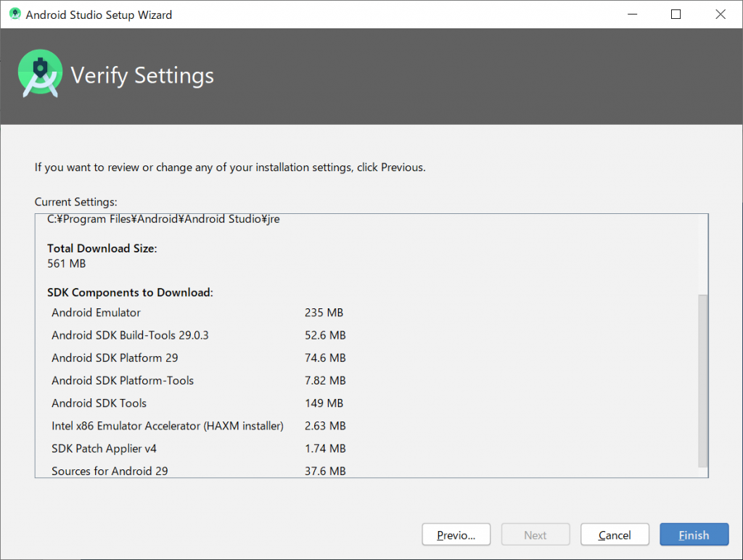Maximize the Setup Wizard window
The width and height of the screenshot is (743, 560).
point(676,14)
